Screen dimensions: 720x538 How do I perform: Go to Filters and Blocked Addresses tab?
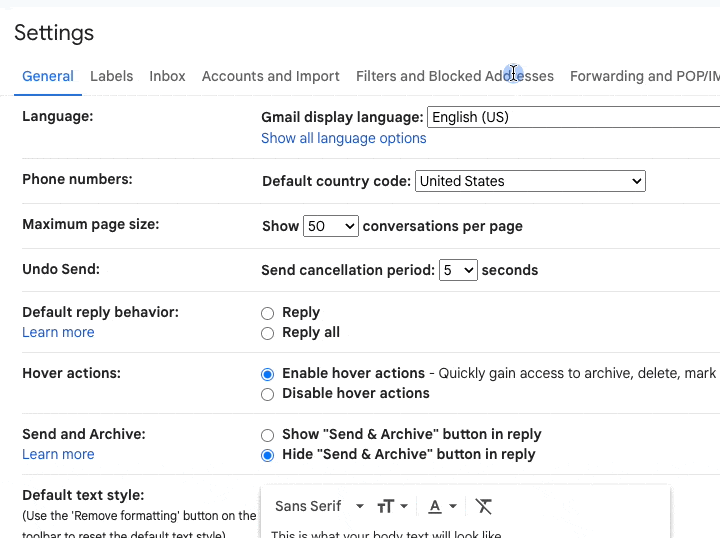coord(454,76)
